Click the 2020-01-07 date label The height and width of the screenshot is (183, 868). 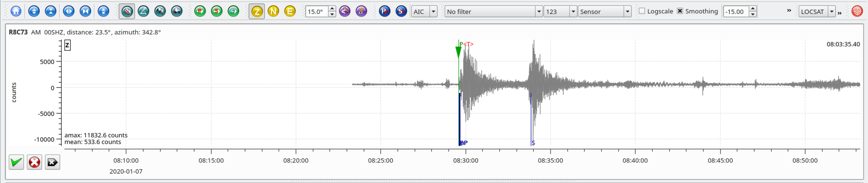126,171
